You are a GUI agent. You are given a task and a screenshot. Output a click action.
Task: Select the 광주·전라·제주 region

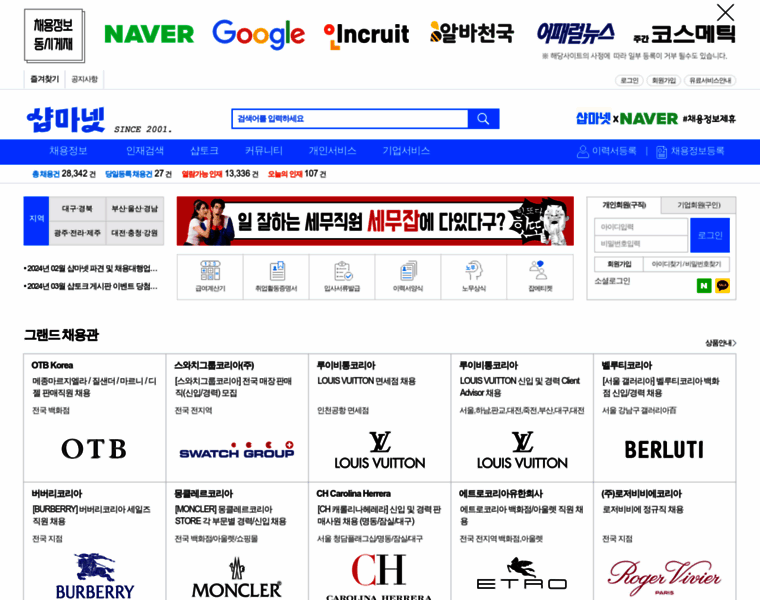(77, 233)
